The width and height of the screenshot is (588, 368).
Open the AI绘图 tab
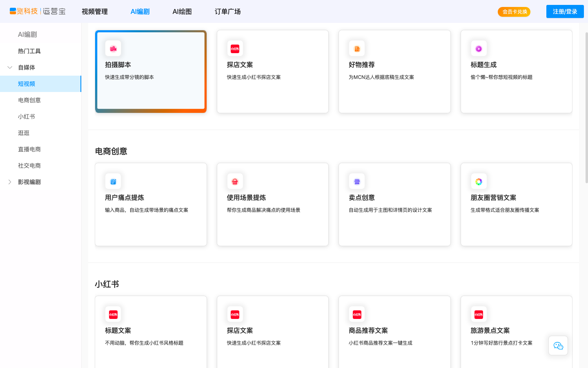tap(181, 11)
